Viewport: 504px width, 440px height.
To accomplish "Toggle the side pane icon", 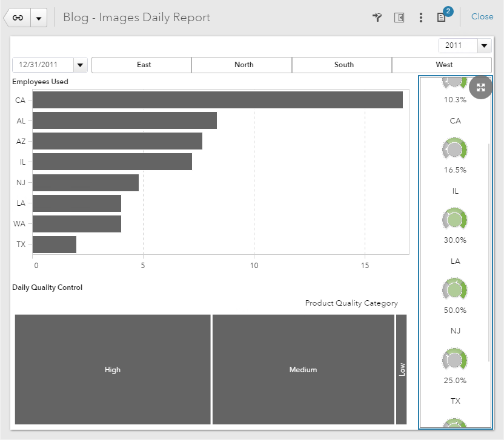I will (x=399, y=18).
